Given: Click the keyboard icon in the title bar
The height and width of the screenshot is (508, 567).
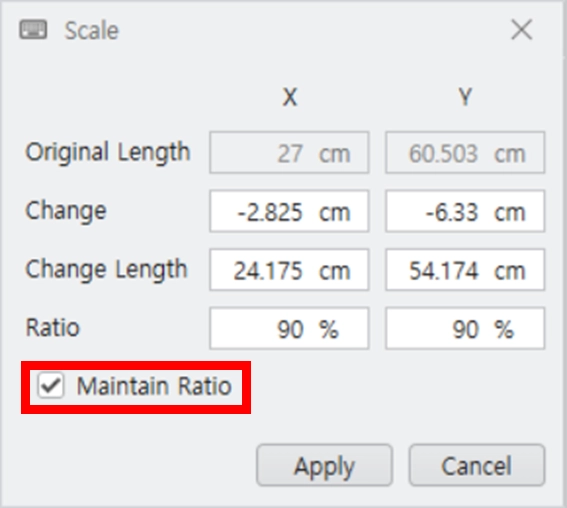Looking at the screenshot, I should [33, 30].
